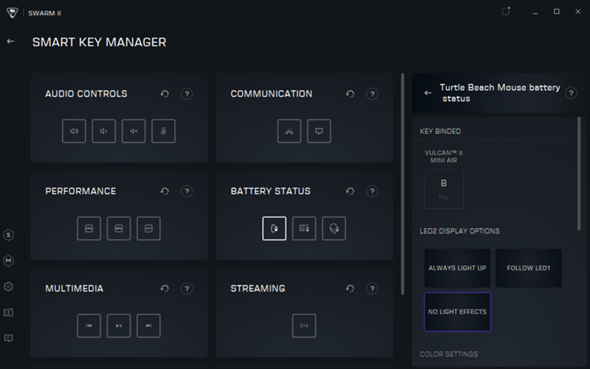The image size is (590, 369).
Task: Select the headset battery status icon
Action: coord(334,228)
